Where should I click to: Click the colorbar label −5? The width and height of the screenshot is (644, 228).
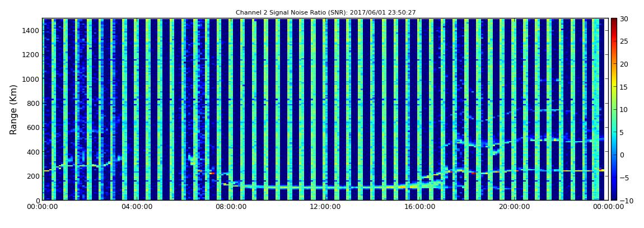pyautogui.click(x=624, y=178)
